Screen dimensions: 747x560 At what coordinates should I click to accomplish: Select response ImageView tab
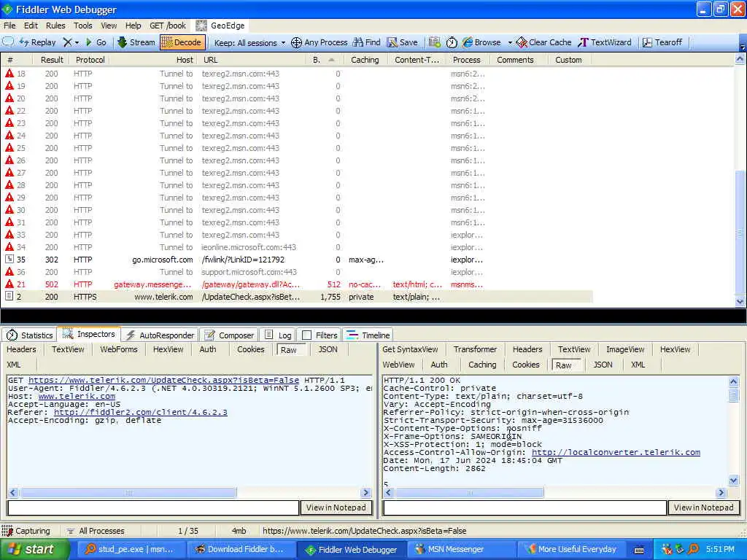click(625, 349)
